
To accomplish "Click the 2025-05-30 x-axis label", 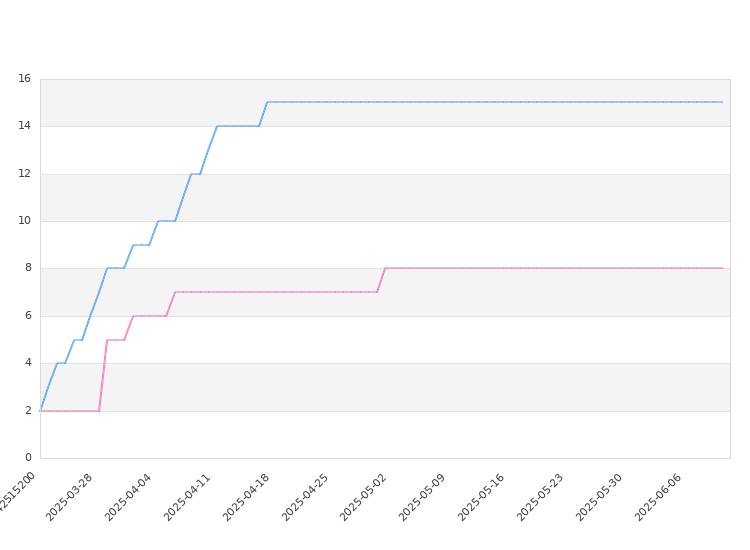I will click(x=600, y=497).
